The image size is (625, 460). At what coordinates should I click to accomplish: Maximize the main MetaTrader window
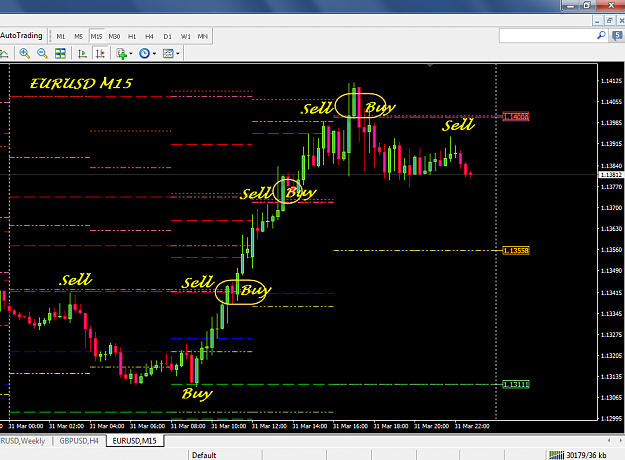[x=587, y=5]
